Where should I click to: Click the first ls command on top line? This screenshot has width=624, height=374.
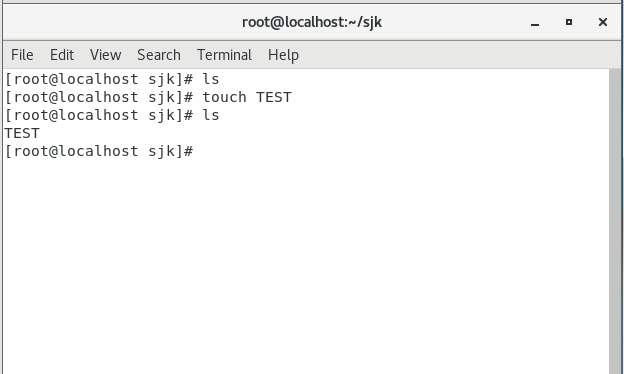click(x=211, y=79)
